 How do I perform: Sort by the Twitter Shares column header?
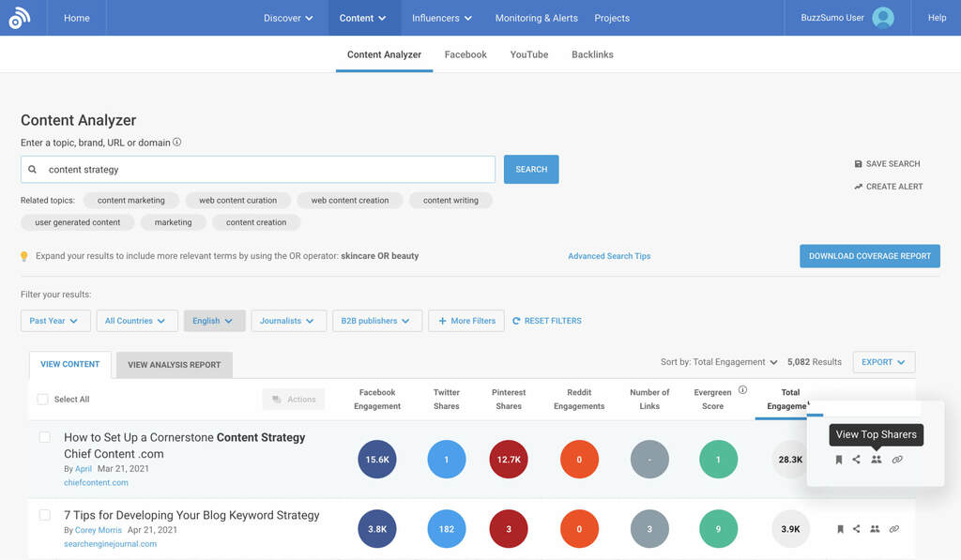(446, 399)
